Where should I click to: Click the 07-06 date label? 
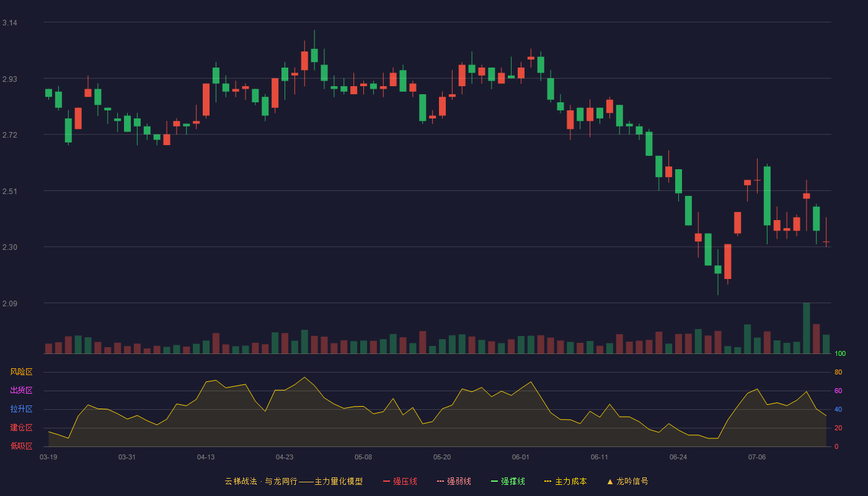pyautogui.click(x=757, y=457)
